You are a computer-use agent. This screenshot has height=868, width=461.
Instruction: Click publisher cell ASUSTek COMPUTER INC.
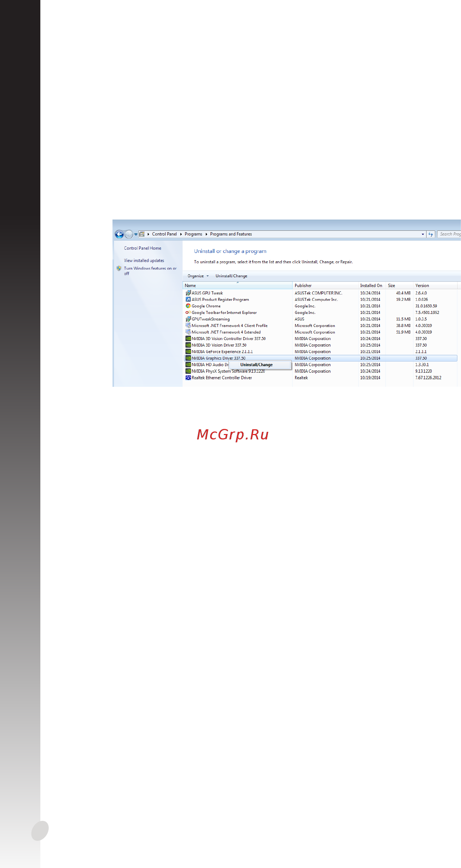point(318,293)
